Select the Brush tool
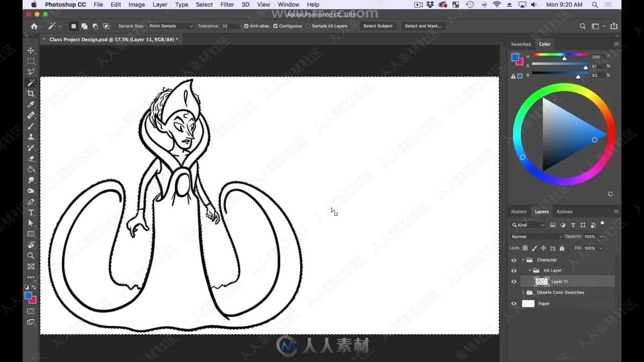Image resolution: width=644 pixels, height=362 pixels. click(x=31, y=126)
